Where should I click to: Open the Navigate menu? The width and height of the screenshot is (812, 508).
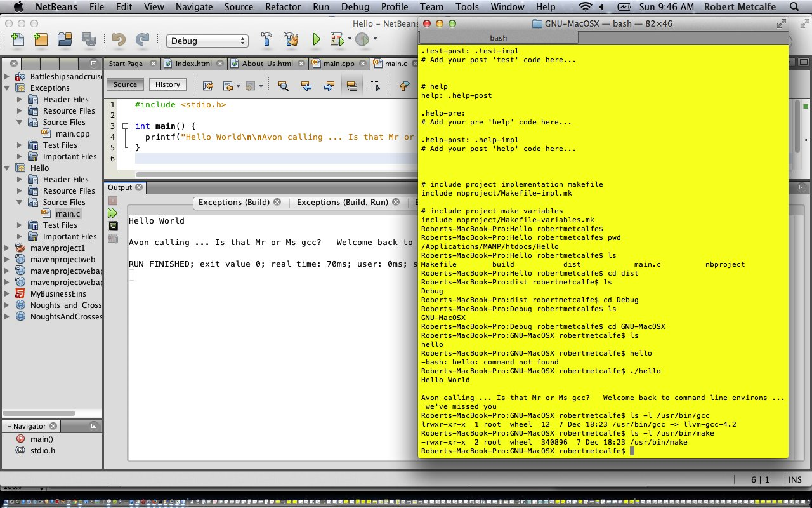[194, 7]
